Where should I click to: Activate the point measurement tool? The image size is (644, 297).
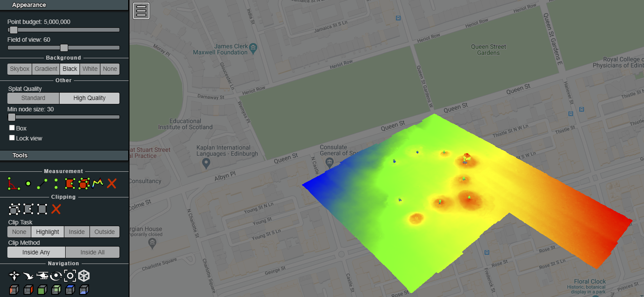tap(28, 184)
